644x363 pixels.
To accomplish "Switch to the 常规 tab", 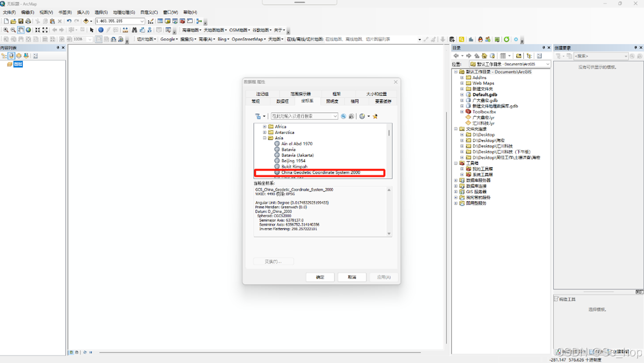I will [256, 102].
